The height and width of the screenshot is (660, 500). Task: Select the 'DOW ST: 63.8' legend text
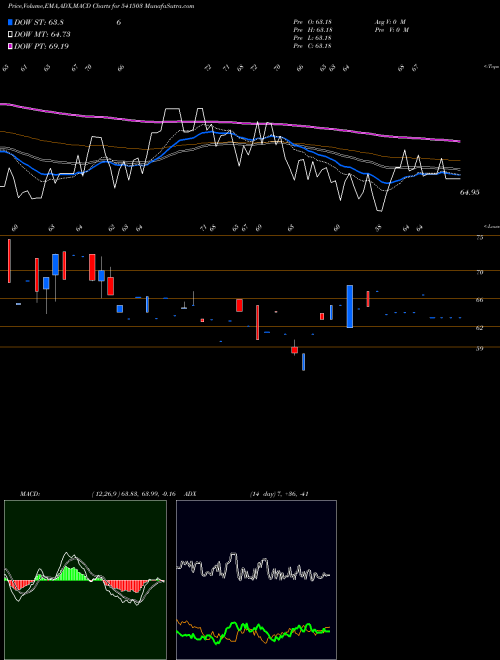click(39, 22)
